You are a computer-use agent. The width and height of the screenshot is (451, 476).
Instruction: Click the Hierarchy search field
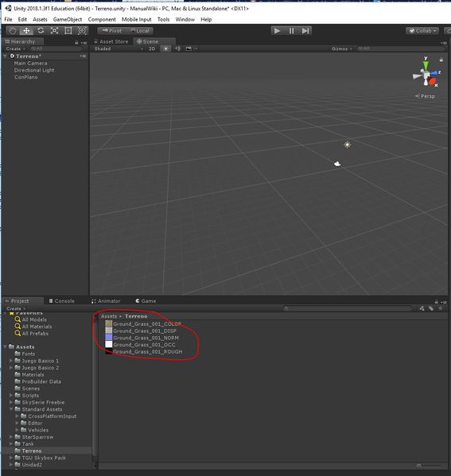point(56,48)
